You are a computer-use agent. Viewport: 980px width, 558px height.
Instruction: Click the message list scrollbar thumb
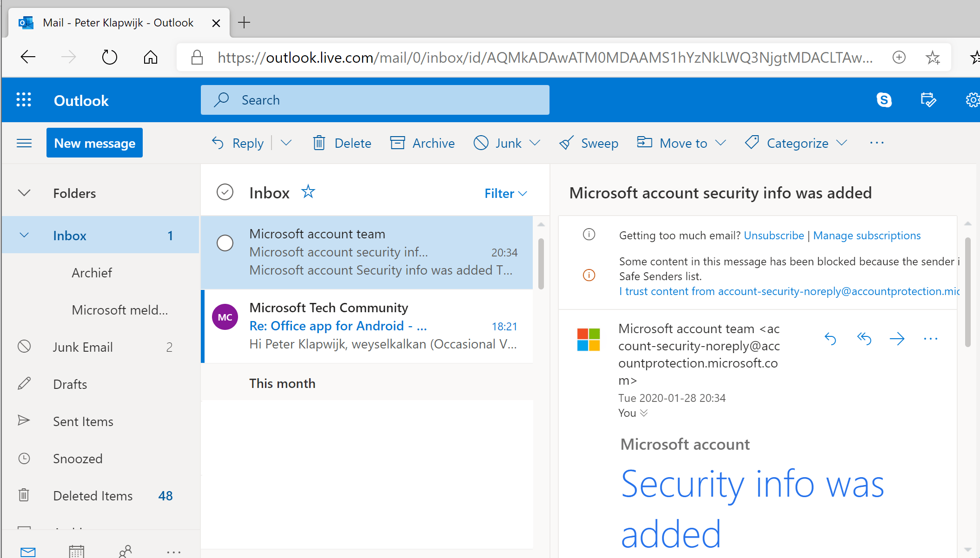coord(541,263)
